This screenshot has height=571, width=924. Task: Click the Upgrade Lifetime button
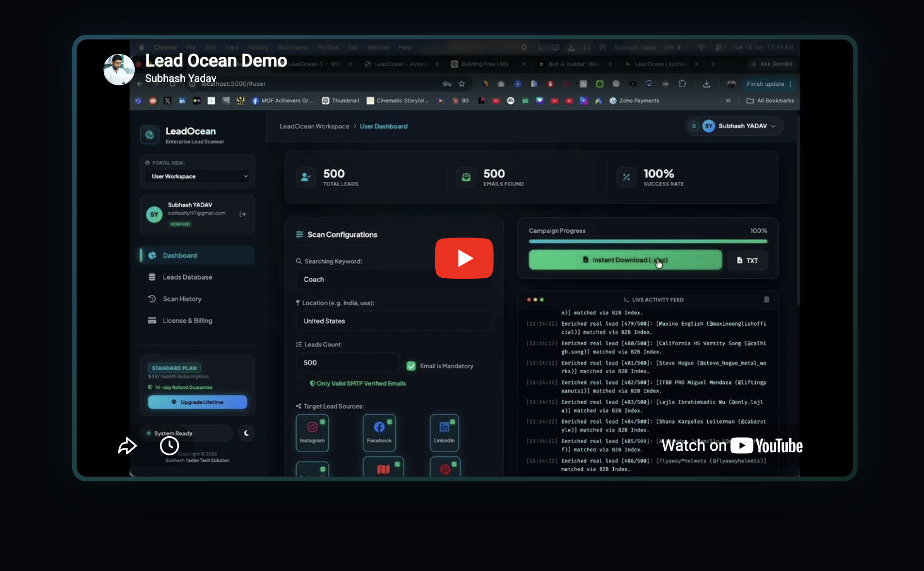[197, 402]
